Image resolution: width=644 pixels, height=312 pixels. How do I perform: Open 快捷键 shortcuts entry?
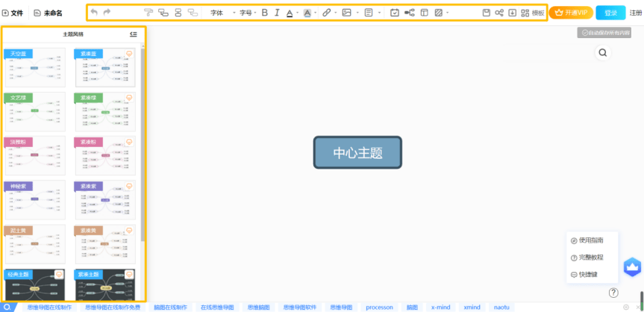coord(584,275)
